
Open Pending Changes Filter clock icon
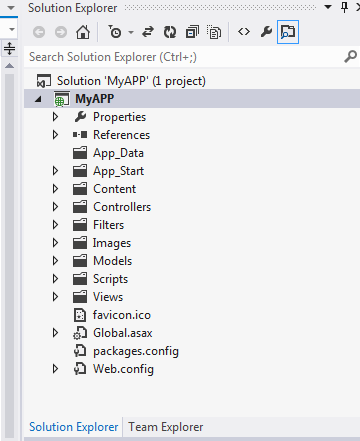tap(115, 32)
